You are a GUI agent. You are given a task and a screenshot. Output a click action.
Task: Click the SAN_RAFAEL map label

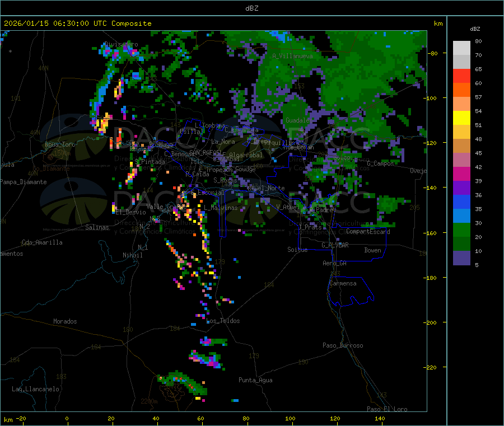205,152
